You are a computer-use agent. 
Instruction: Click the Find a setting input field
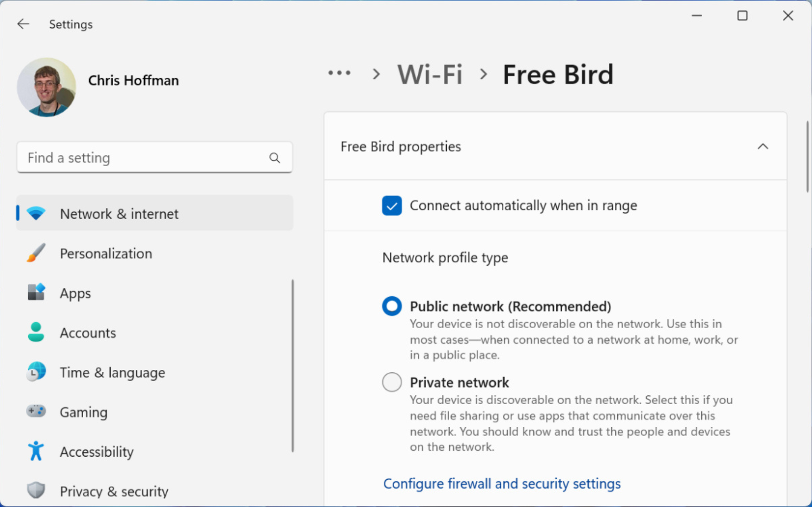click(x=141, y=158)
